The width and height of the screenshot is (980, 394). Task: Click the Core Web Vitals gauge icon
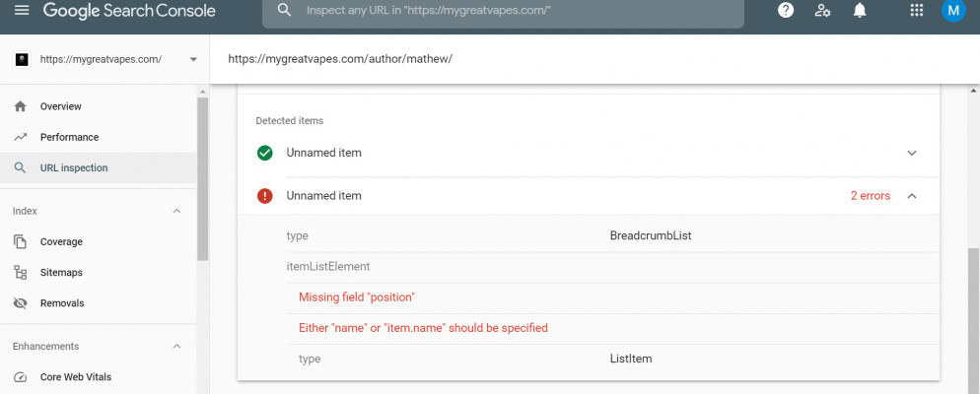point(20,377)
